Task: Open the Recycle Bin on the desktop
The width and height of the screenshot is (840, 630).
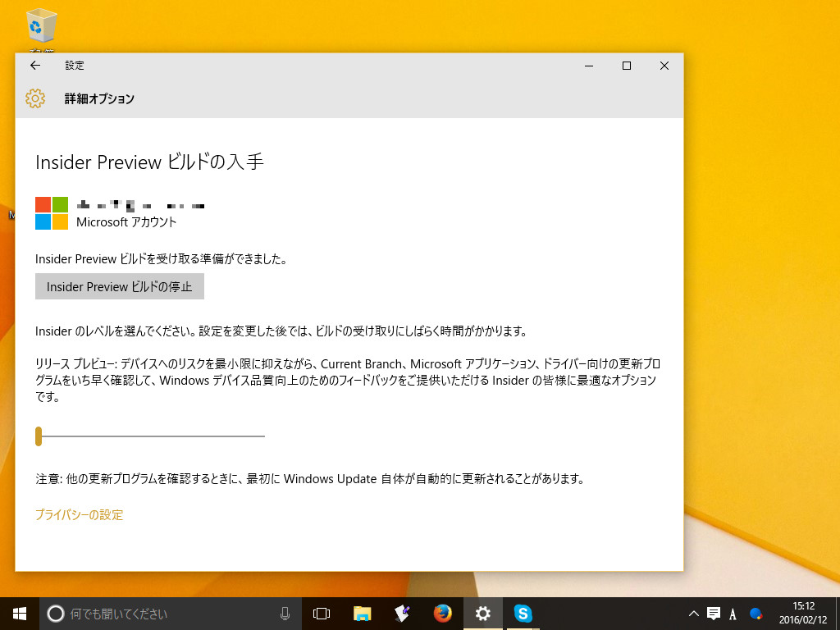Action: click(40, 27)
